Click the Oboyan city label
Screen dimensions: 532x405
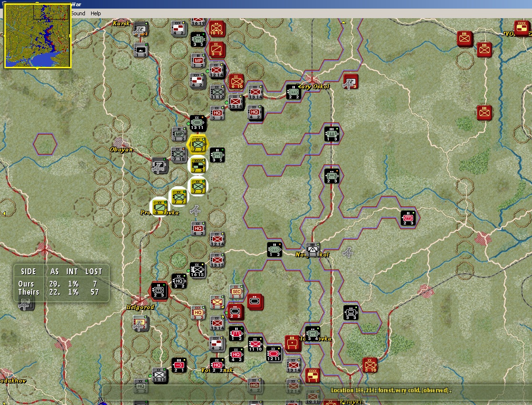121,149
